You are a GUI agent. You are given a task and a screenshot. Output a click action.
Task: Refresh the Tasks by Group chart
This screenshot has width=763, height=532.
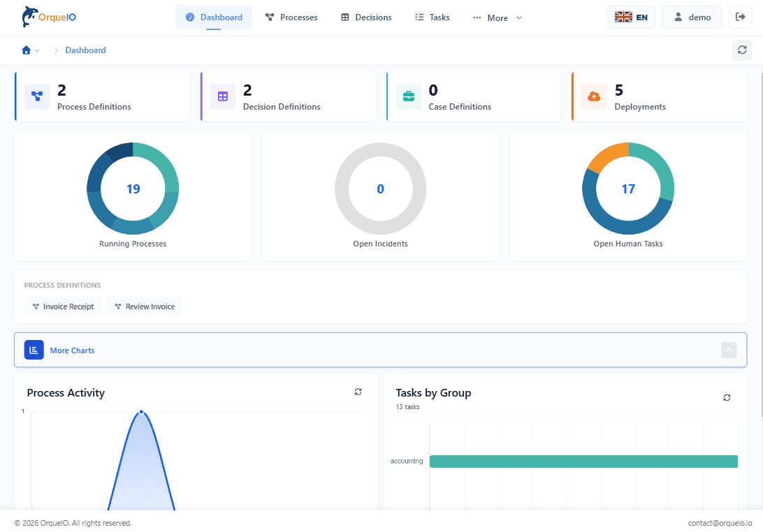click(x=727, y=397)
